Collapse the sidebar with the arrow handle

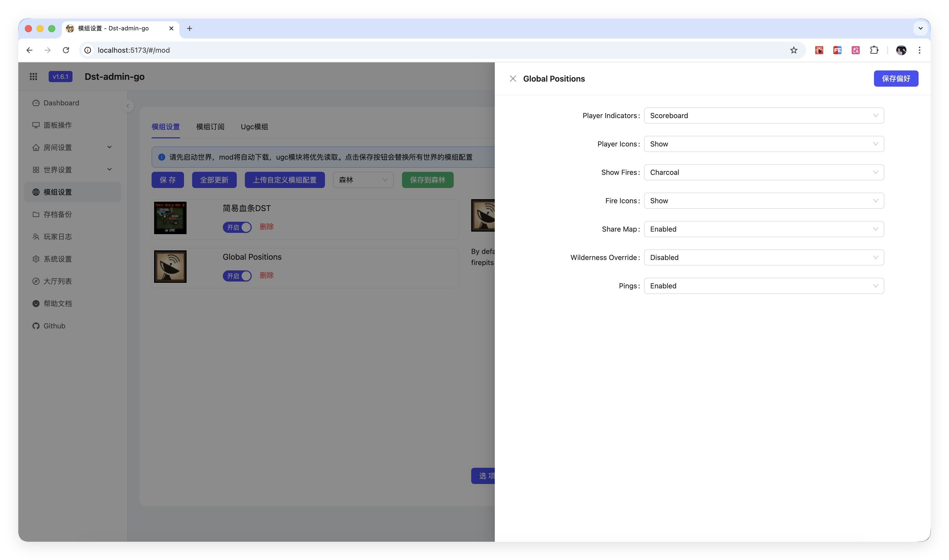(127, 106)
